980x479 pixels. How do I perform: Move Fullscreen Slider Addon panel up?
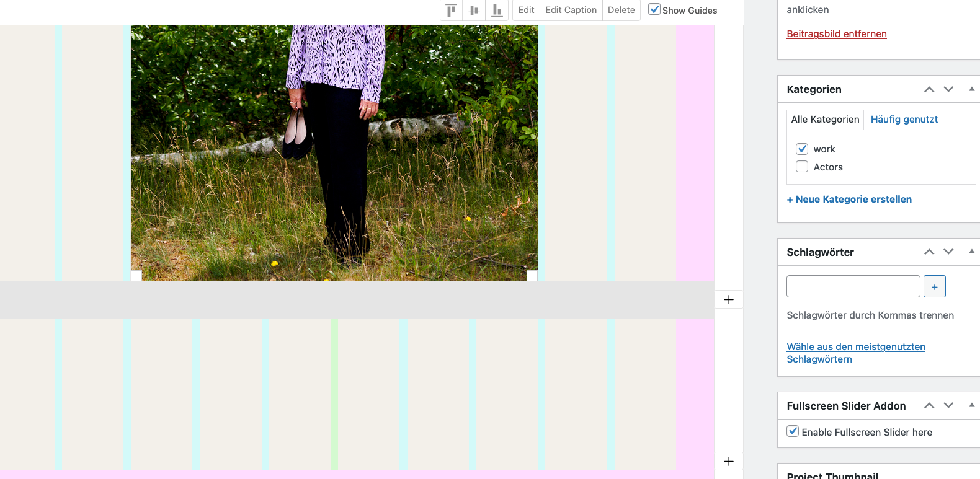pyautogui.click(x=929, y=405)
